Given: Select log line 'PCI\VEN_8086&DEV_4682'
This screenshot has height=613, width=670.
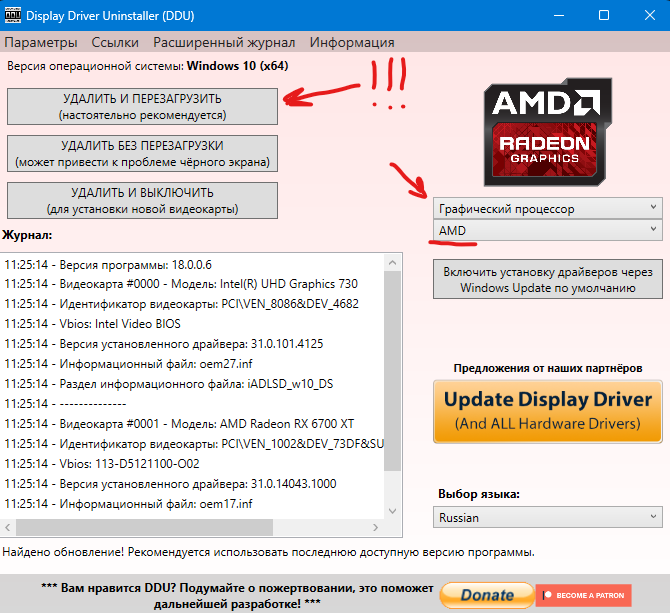Looking at the screenshot, I should [x=181, y=304].
